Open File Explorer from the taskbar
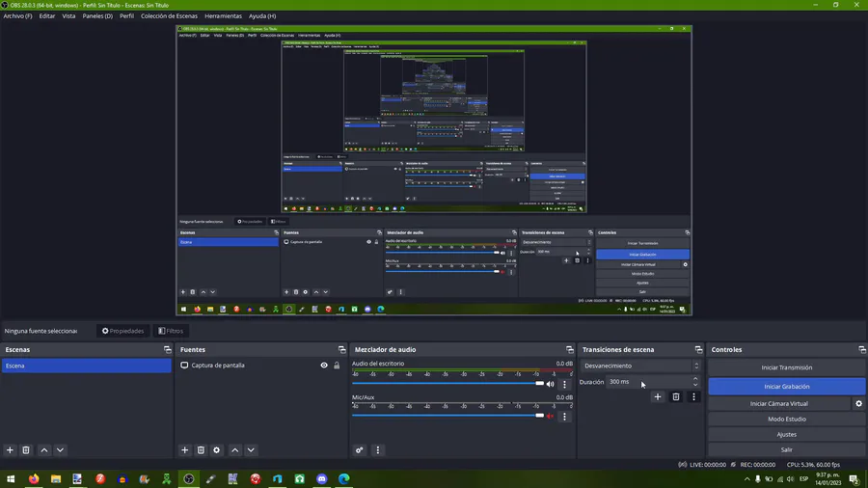This screenshot has height=488, width=868. tap(56, 478)
